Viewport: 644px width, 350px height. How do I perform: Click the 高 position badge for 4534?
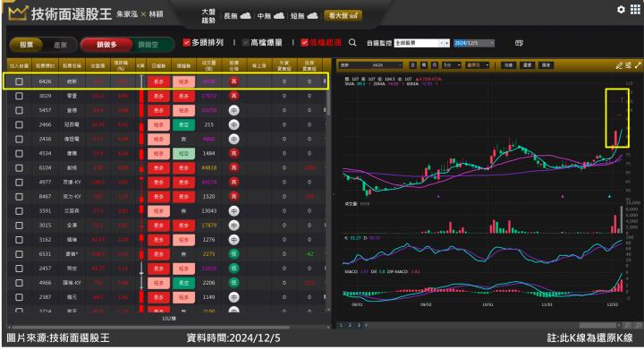tap(233, 153)
